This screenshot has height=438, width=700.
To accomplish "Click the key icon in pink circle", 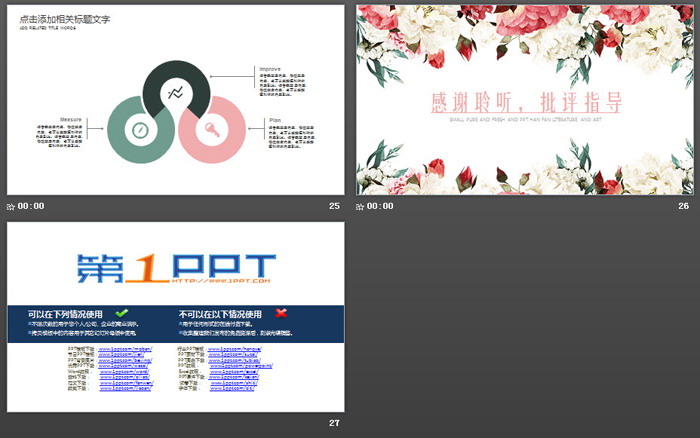I will click(x=212, y=130).
